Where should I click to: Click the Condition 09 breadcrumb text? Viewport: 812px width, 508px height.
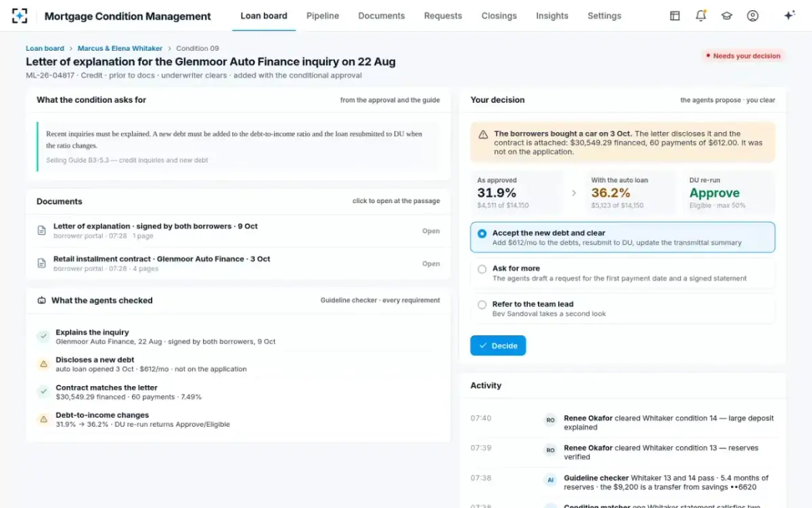pyautogui.click(x=198, y=49)
